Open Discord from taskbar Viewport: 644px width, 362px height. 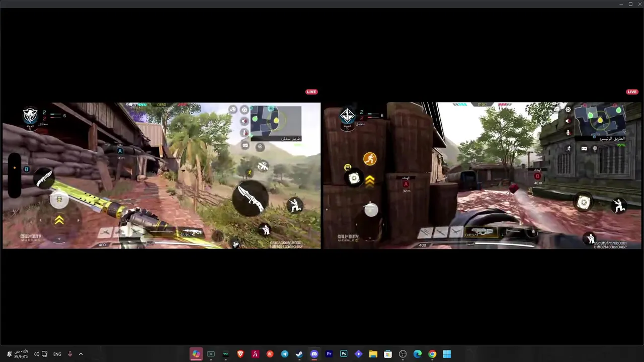314,354
